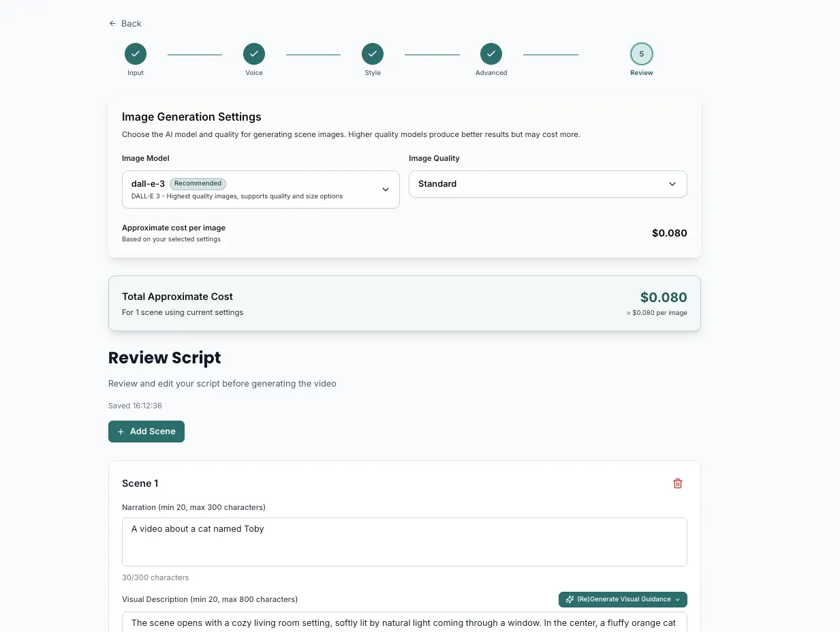Open the Image Model dropdown
Image resolution: width=840 pixels, height=632 pixels.
pos(260,190)
